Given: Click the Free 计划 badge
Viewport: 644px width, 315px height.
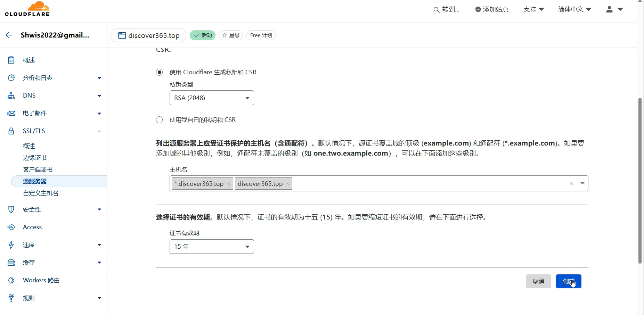Looking at the screenshot, I should point(261,35).
